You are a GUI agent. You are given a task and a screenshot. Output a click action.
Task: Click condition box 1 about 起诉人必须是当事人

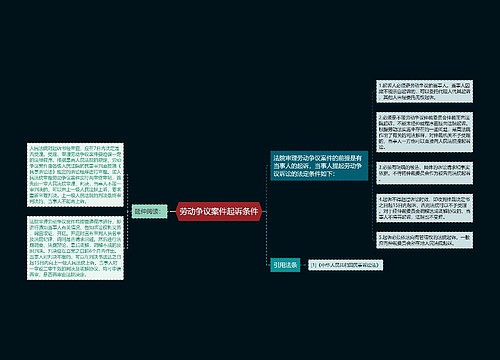(x=424, y=91)
